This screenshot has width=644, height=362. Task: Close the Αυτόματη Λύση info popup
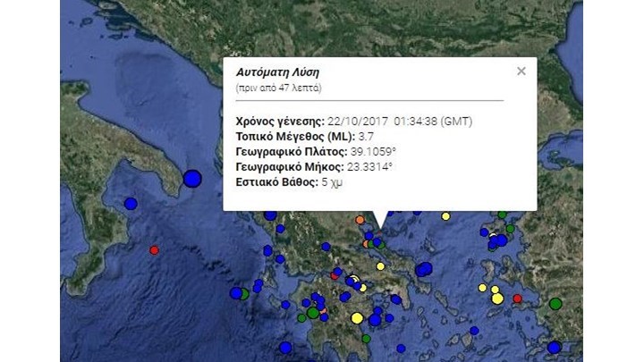click(521, 72)
